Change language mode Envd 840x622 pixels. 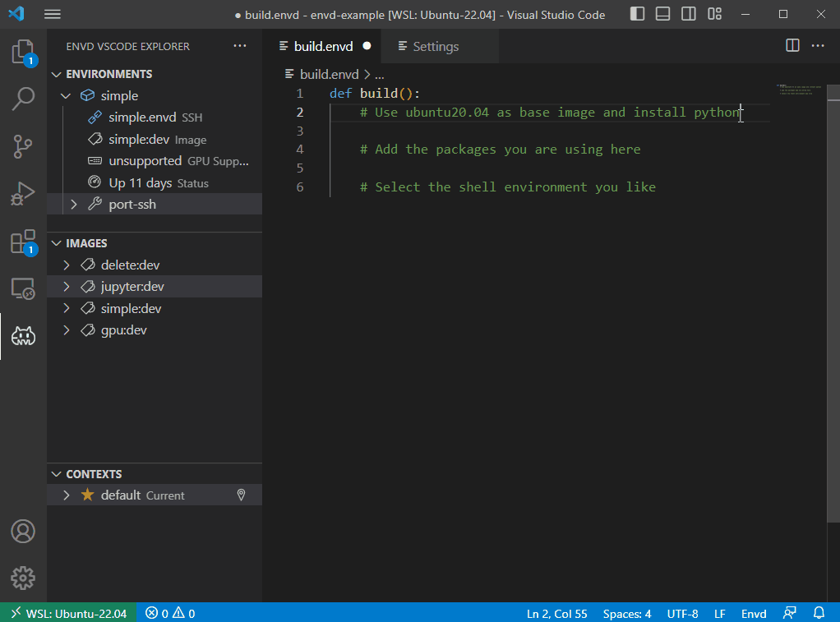point(753,614)
